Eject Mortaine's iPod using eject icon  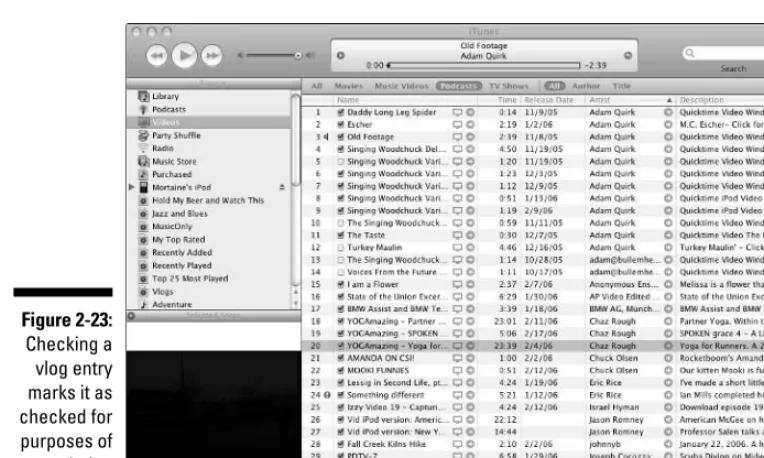tap(282, 187)
